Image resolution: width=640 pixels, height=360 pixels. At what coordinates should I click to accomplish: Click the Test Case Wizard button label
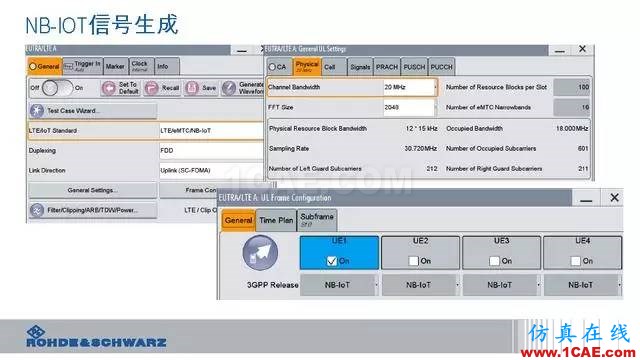point(72,111)
